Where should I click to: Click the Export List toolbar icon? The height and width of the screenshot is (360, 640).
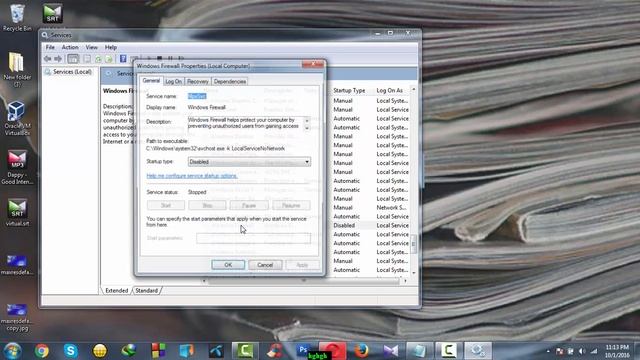pyautogui.click(x=109, y=59)
